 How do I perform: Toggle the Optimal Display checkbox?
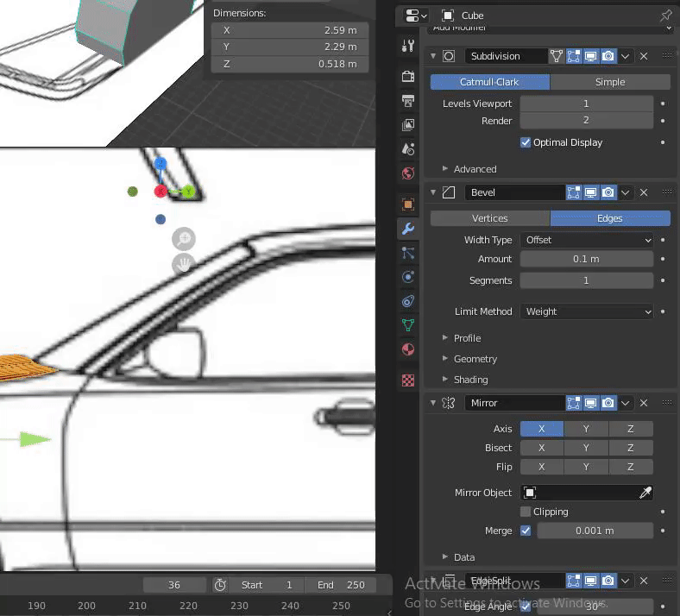tap(526, 142)
